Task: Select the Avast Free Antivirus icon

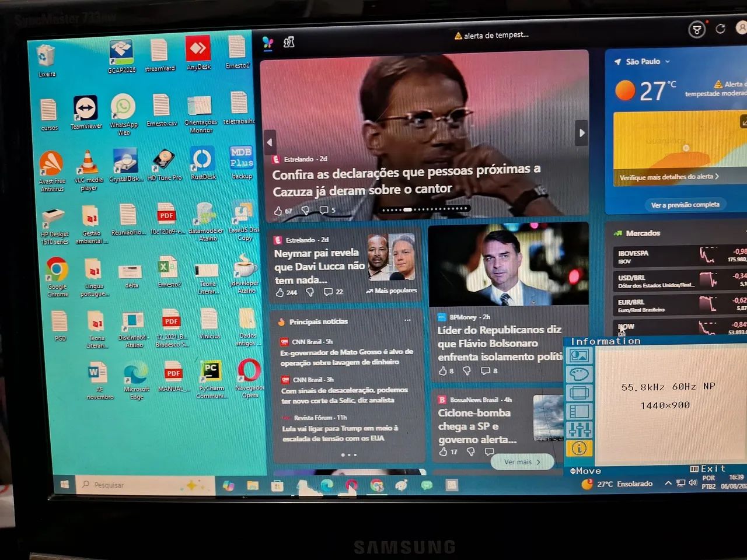Action: (51, 171)
